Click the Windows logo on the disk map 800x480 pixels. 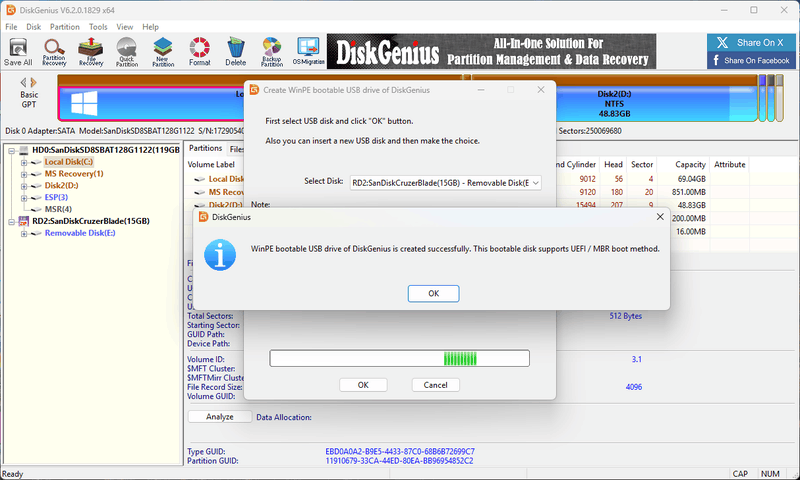click(84, 104)
